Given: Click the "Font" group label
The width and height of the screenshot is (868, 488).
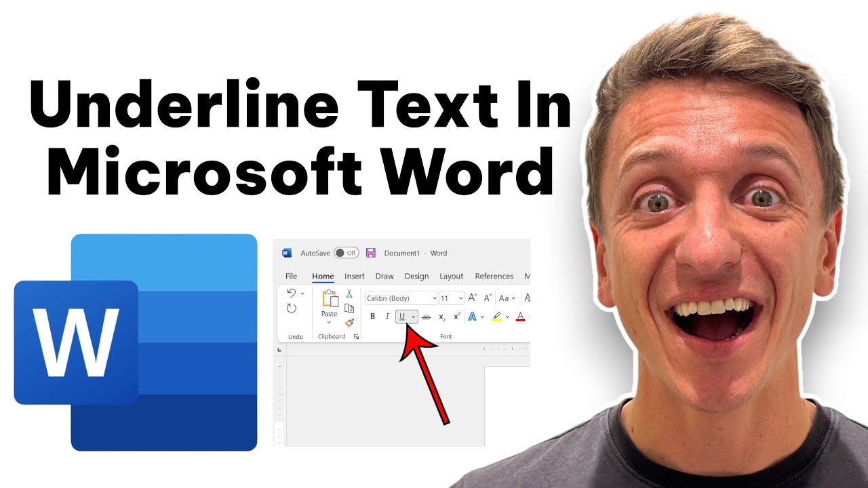Looking at the screenshot, I should (x=446, y=336).
